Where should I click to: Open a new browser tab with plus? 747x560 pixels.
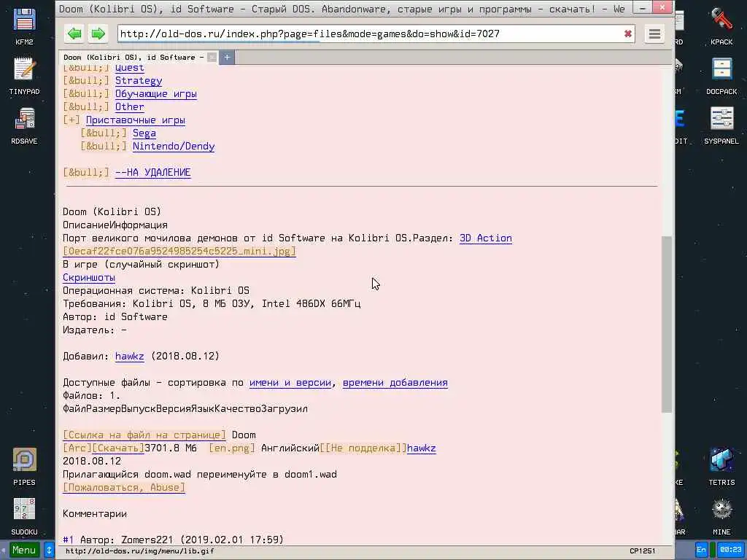coord(228,57)
